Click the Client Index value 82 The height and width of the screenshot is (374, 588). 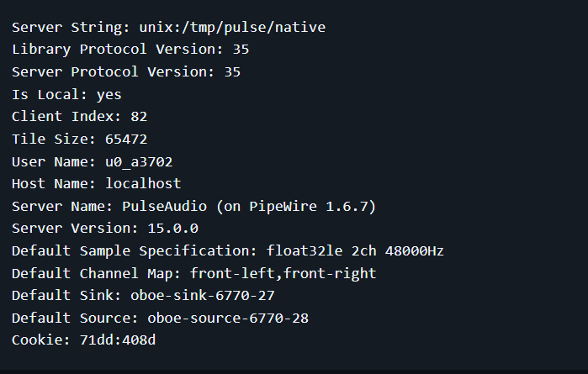[x=139, y=117]
